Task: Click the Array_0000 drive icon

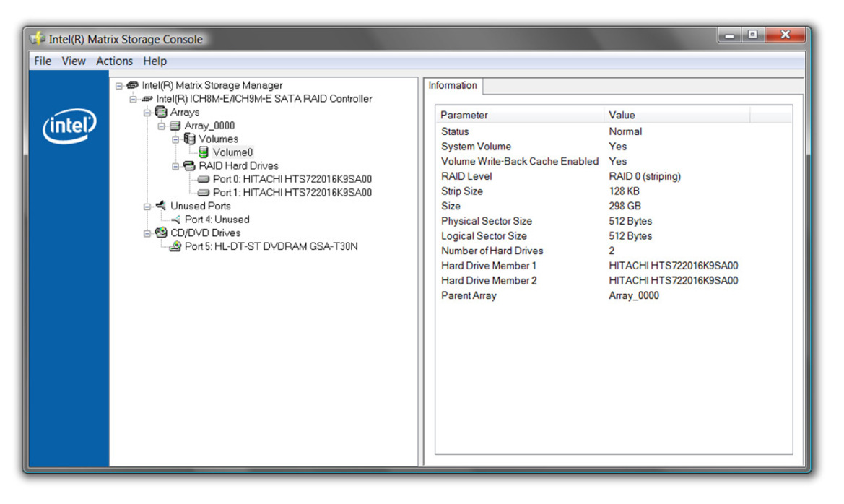Action: (x=175, y=126)
